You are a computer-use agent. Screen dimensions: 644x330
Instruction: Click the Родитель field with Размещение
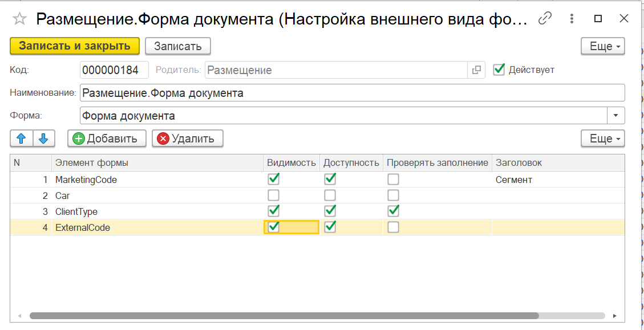click(337, 70)
